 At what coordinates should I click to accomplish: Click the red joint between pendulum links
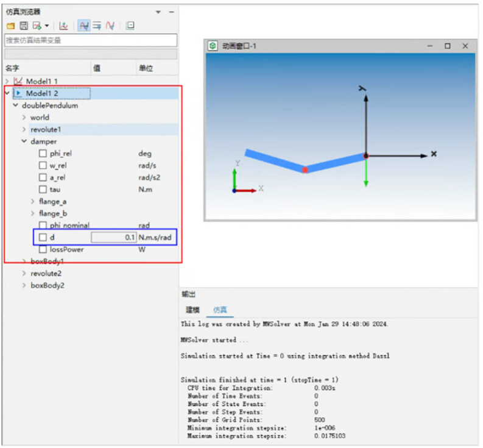pos(305,170)
